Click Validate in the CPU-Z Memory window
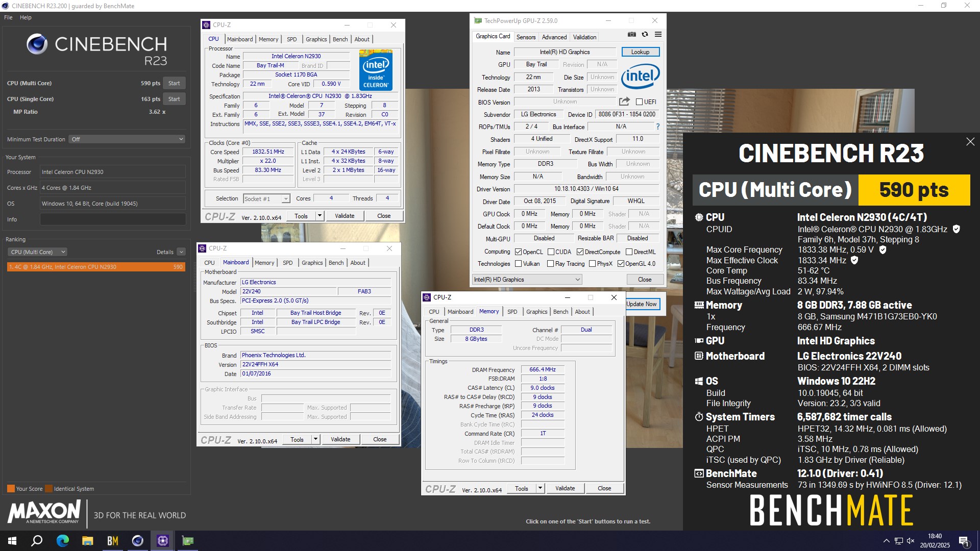 [x=565, y=488]
